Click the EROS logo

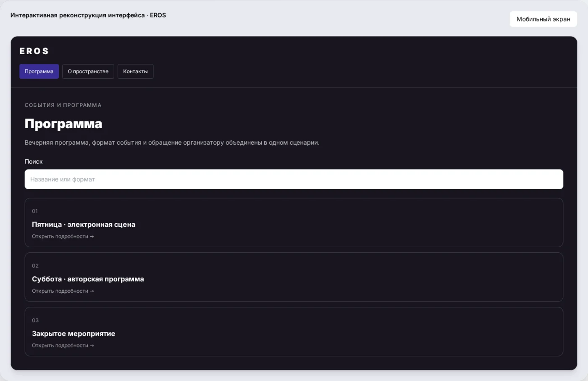click(x=34, y=51)
